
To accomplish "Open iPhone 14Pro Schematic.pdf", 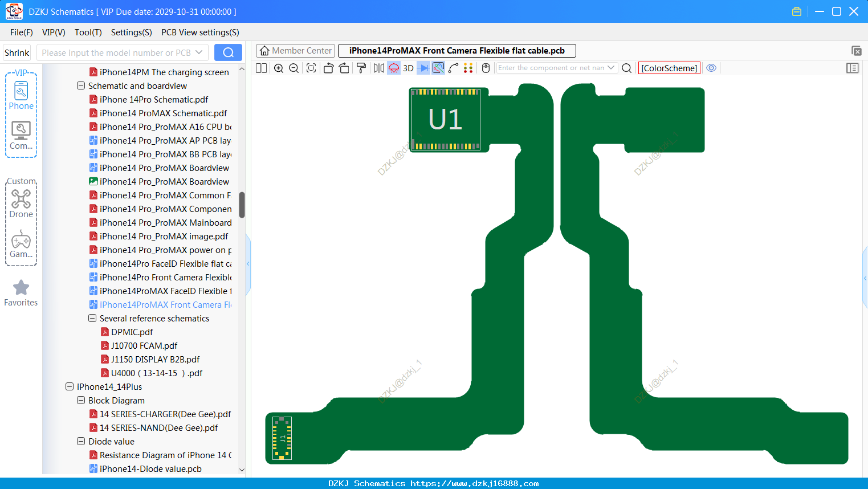I will pos(154,100).
